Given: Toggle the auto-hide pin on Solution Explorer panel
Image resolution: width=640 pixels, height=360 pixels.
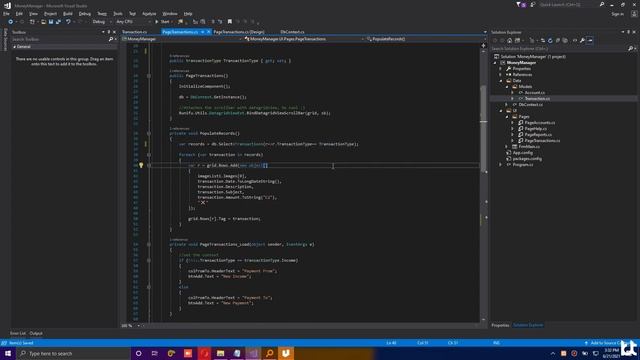Looking at the screenshot, I should [629, 32].
